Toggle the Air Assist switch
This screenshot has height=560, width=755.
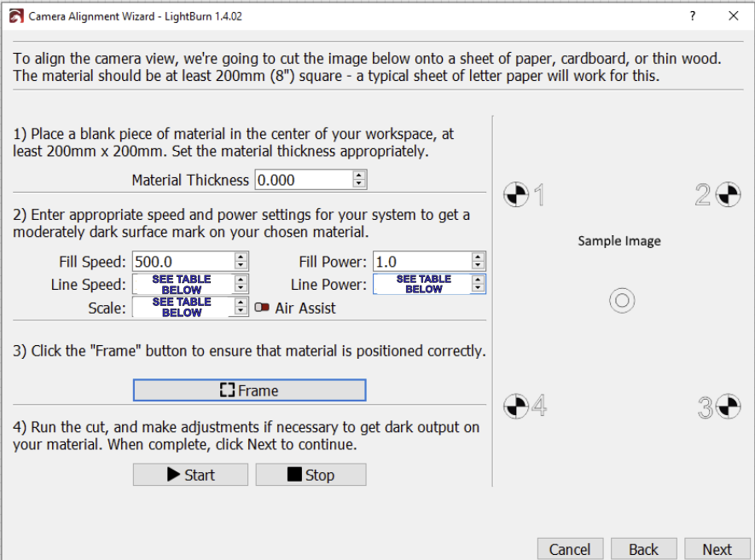click(262, 308)
